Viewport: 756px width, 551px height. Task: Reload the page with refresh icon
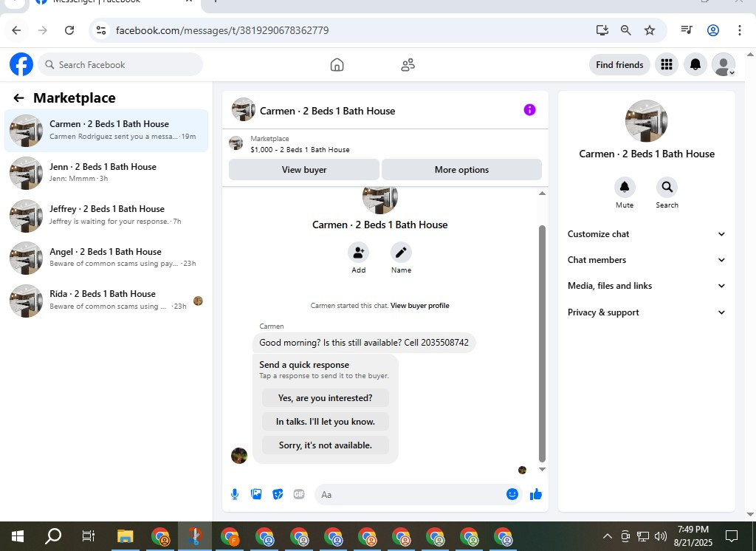[69, 30]
